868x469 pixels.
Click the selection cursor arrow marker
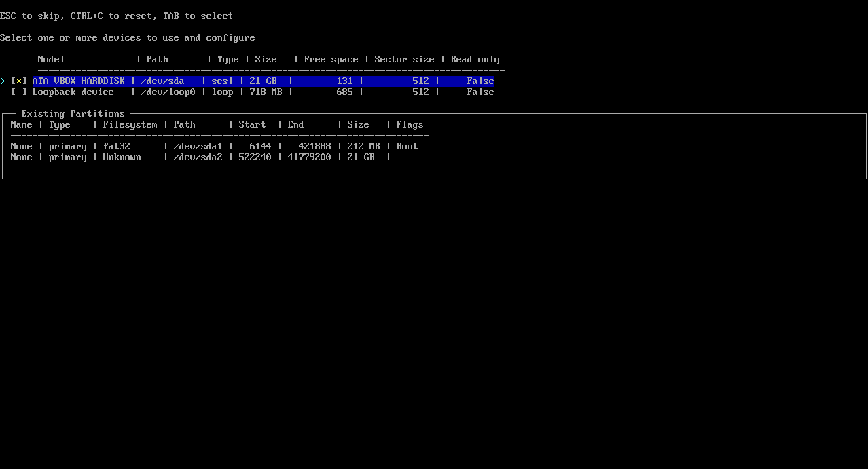[x=3, y=81]
